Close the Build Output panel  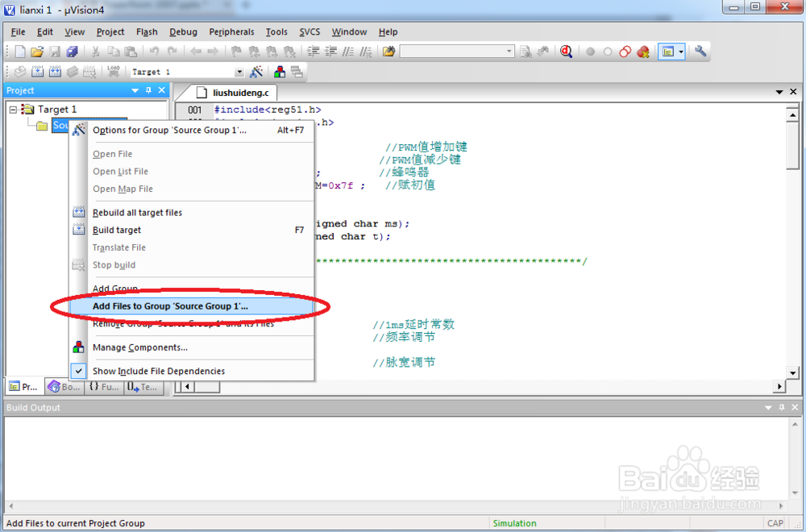click(795, 407)
